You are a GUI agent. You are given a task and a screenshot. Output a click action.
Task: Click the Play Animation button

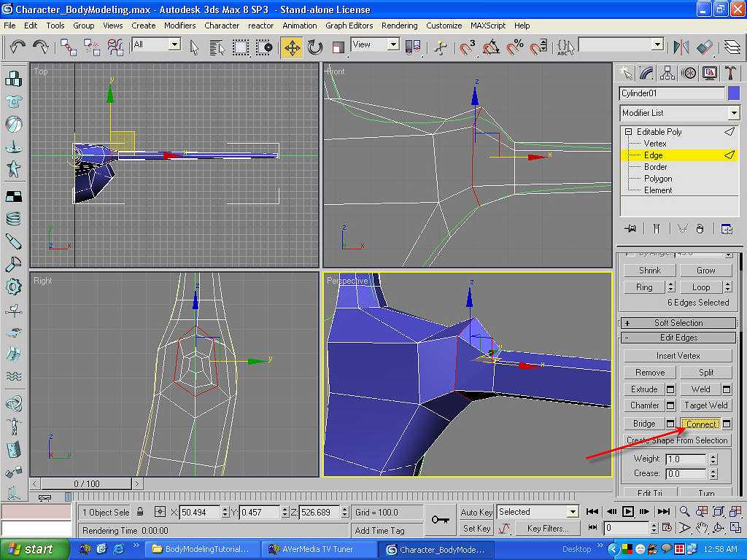[628, 511]
